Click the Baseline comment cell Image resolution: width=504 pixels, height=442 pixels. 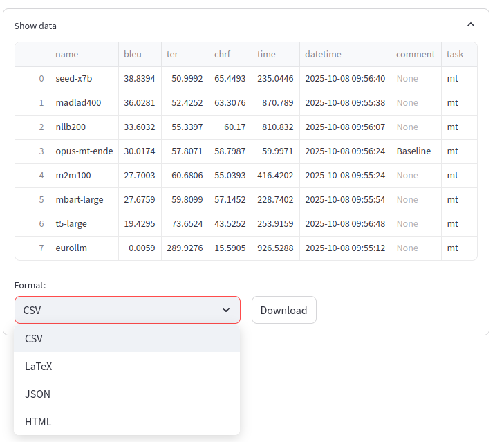click(415, 151)
